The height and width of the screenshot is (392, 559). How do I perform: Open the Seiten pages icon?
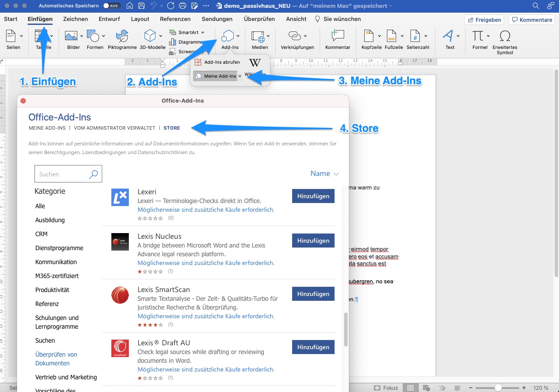(11, 36)
